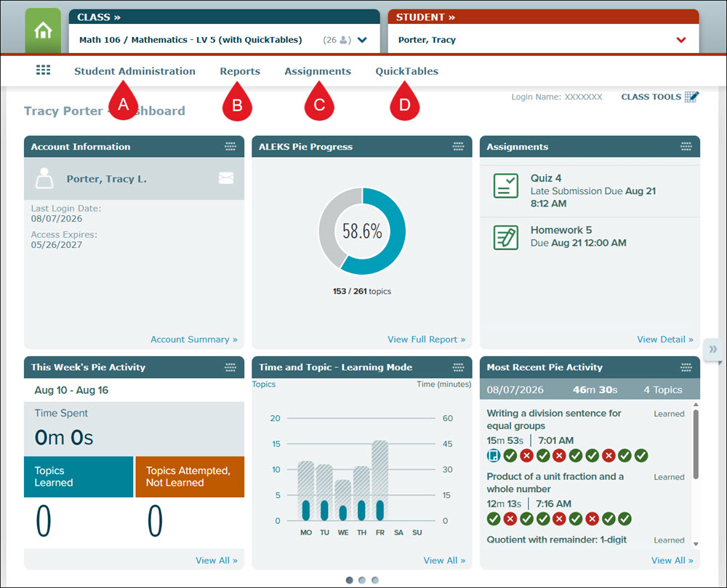
Task: Open the Account Summary link
Action: (194, 339)
